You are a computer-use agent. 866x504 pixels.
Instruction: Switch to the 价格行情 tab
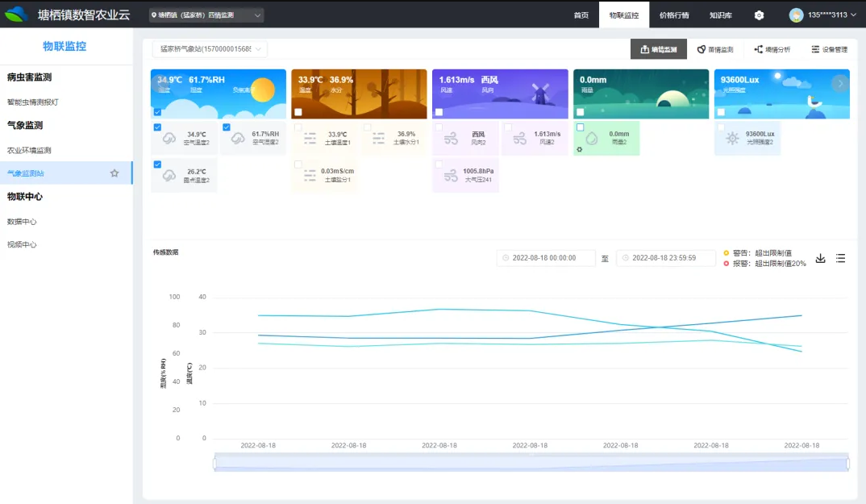[x=673, y=15]
